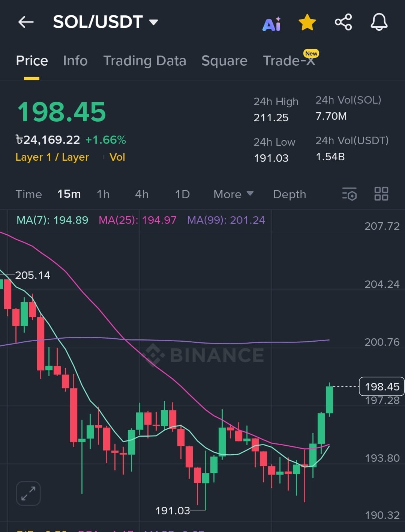Tap the 198.45 price tag on axis
The width and height of the screenshot is (405, 532).
382,386
